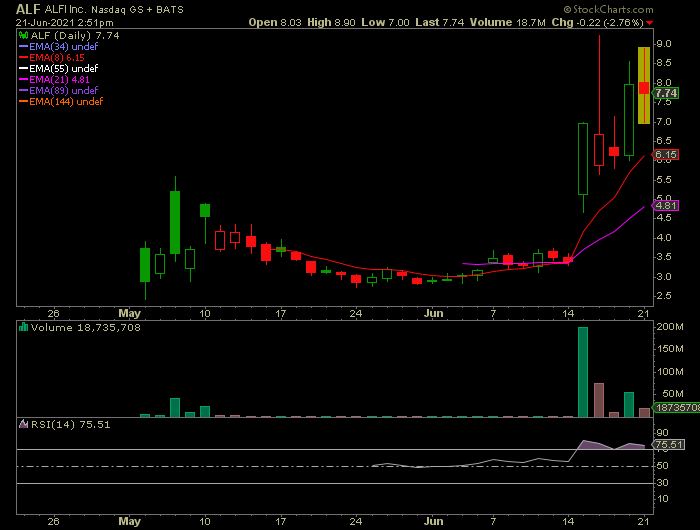
Task: Click the tallest 200M volume bar
Action: click(583, 372)
